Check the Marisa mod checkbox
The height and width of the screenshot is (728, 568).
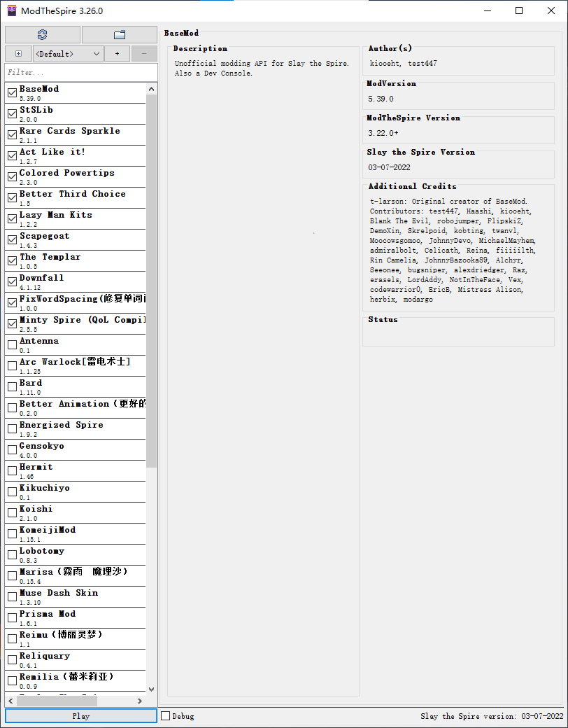[13, 576]
